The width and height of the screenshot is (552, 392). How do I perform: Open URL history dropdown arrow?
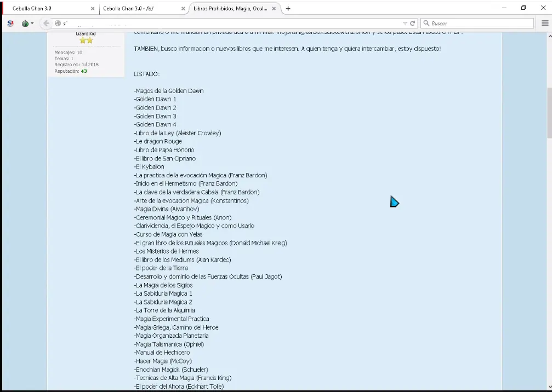point(405,23)
